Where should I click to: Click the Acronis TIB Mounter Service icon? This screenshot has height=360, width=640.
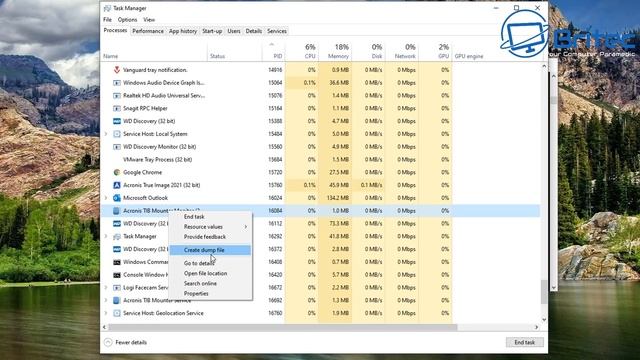pos(117,300)
